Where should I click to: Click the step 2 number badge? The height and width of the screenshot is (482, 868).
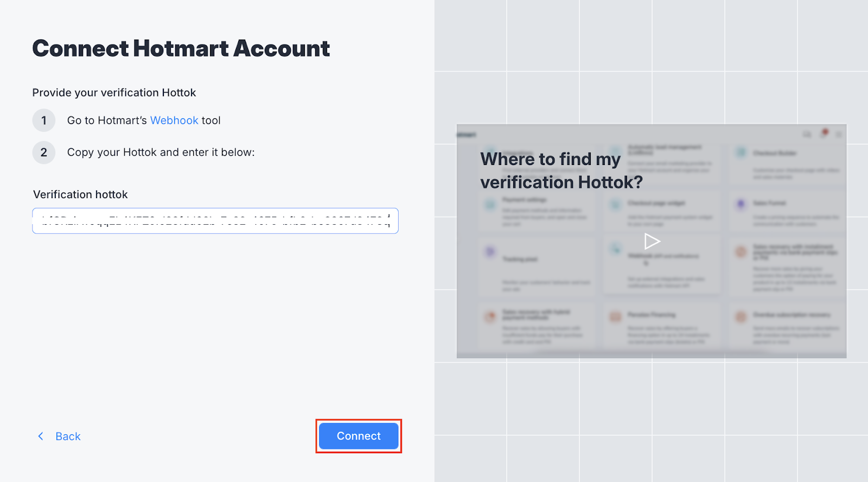point(44,153)
